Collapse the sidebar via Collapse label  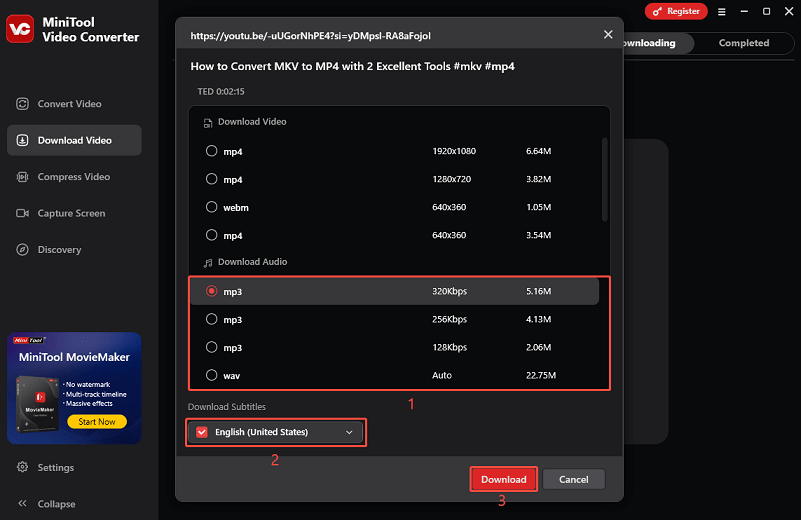point(56,504)
